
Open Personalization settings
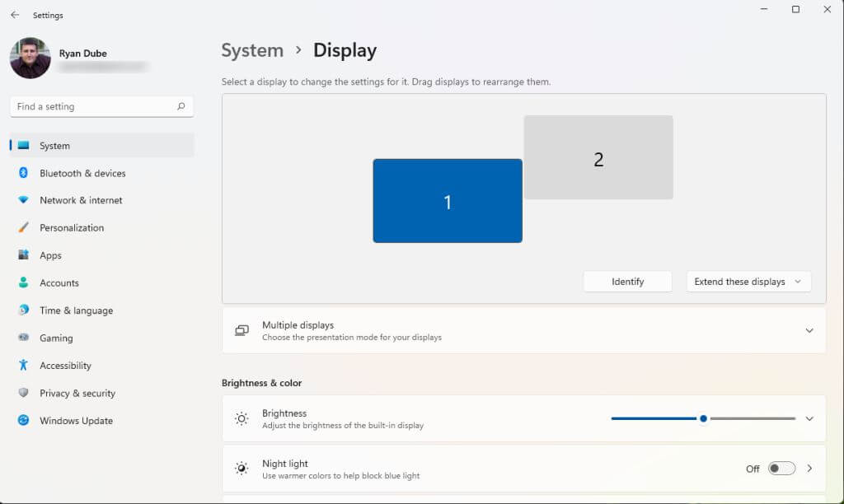pos(72,227)
